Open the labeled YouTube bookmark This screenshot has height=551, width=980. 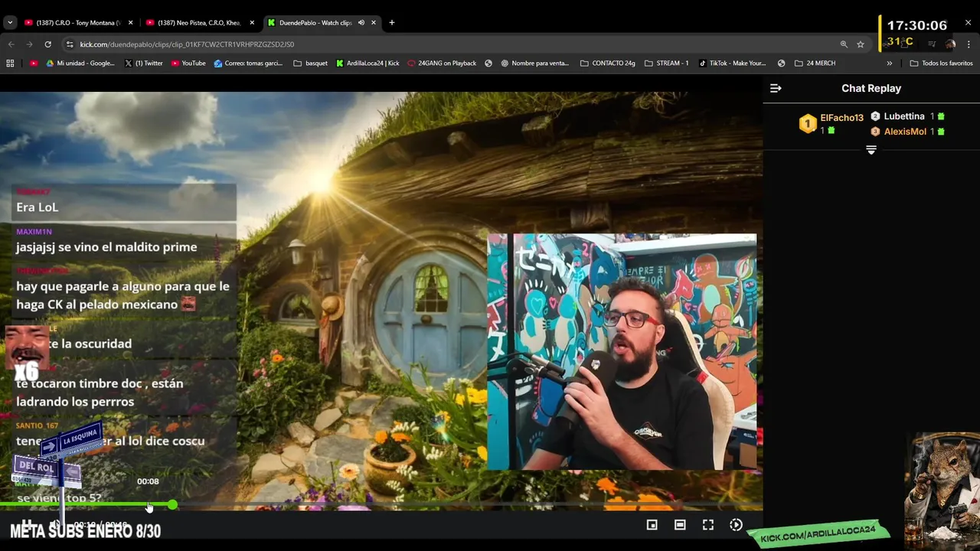click(188, 64)
